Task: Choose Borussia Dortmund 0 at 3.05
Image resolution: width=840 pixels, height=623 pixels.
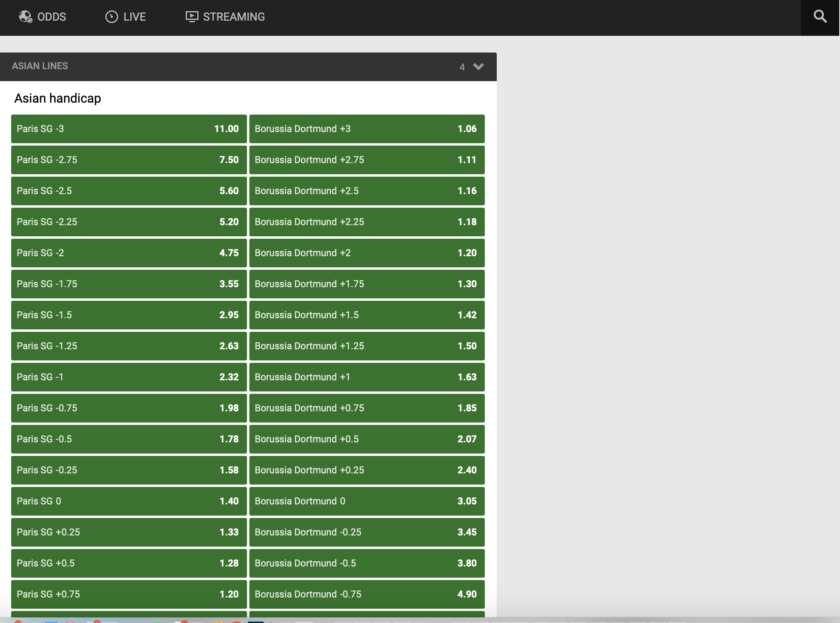Action: click(x=366, y=501)
